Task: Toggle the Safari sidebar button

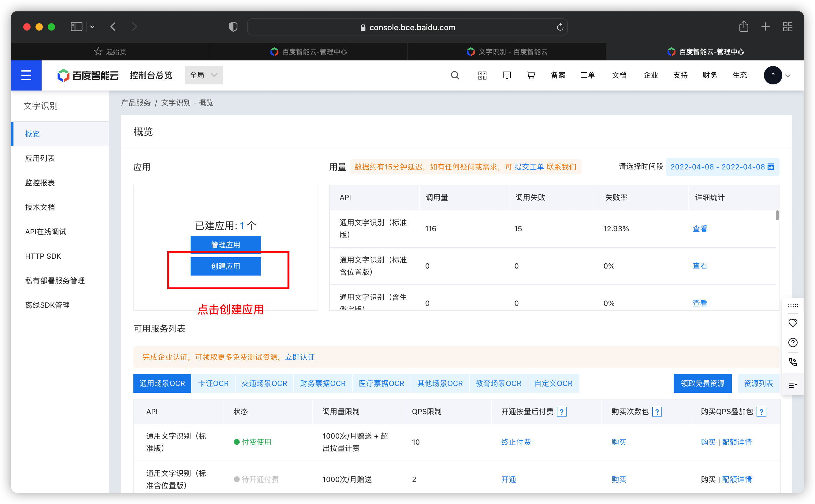Action: [x=76, y=27]
